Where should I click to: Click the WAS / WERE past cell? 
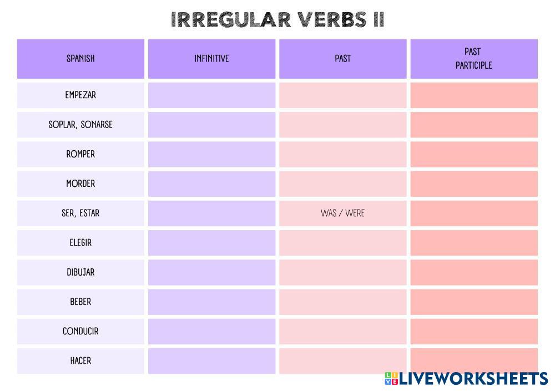pos(342,213)
